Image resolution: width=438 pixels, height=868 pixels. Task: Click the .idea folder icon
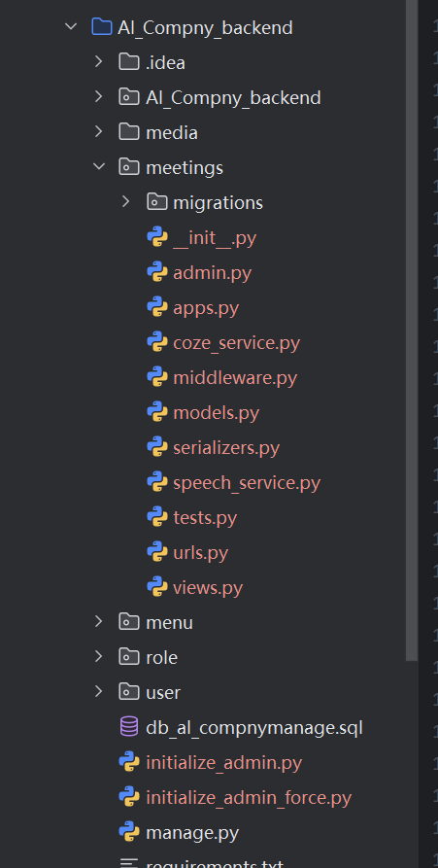click(x=129, y=61)
